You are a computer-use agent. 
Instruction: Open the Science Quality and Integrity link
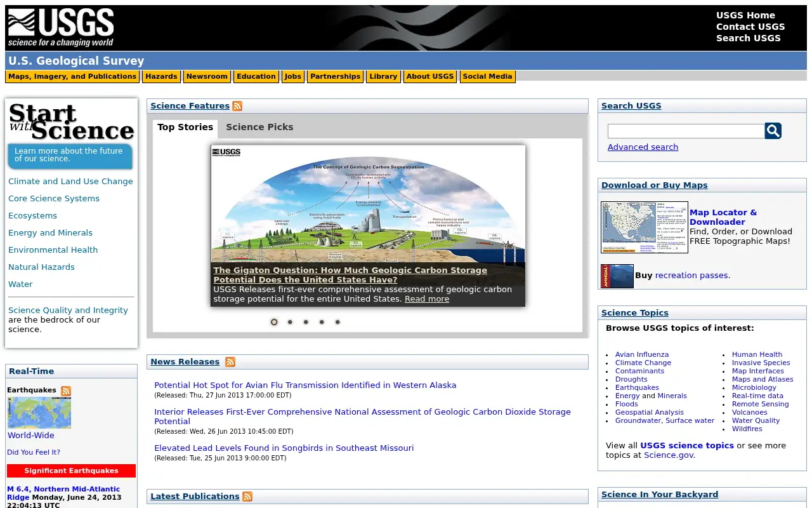click(68, 311)
